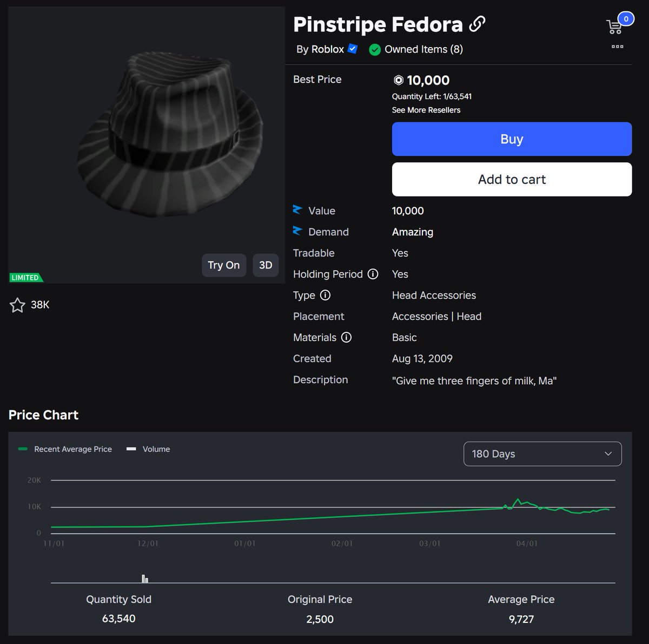Image resolution: width=649 pixels, height=644 pixels.
Task: Click the 20K axis label
Action: (34, 480)
